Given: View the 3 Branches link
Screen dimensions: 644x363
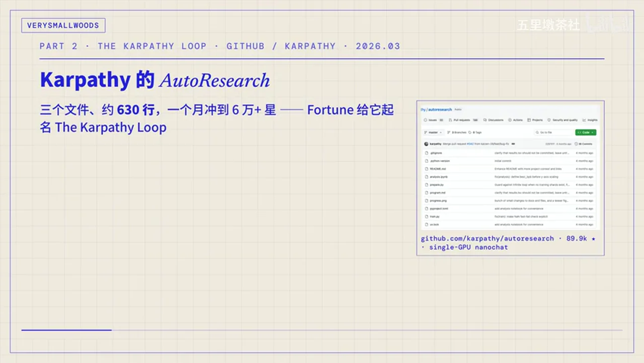Looking at the screenshot, I should 457,132.
